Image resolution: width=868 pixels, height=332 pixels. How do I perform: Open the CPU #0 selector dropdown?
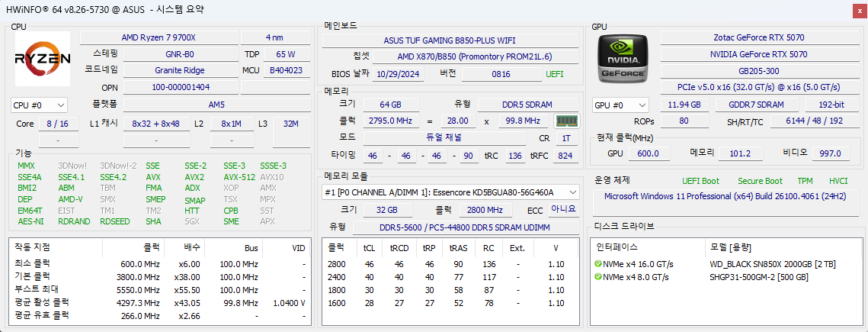(40, 105)
